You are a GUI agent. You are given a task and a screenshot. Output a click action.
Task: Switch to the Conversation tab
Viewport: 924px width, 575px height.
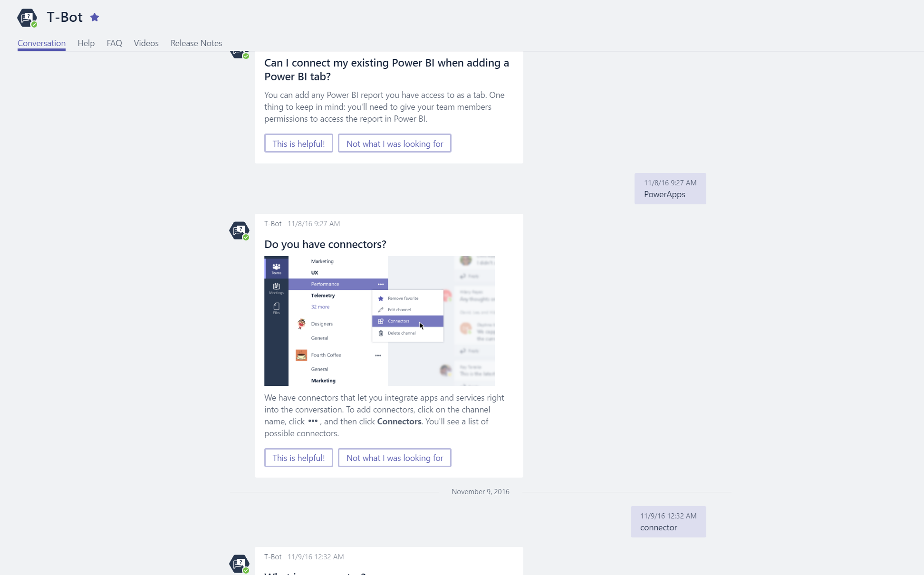click(41, 43)
